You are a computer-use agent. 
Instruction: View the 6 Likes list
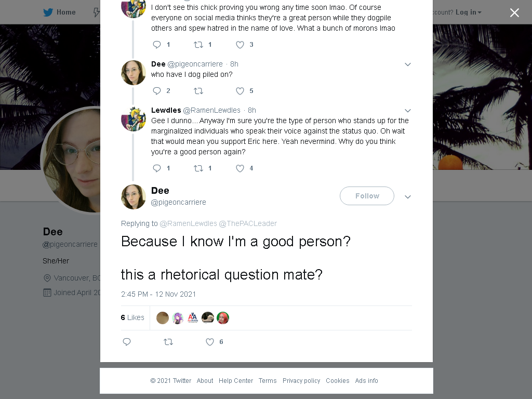[x=132, y=317]
